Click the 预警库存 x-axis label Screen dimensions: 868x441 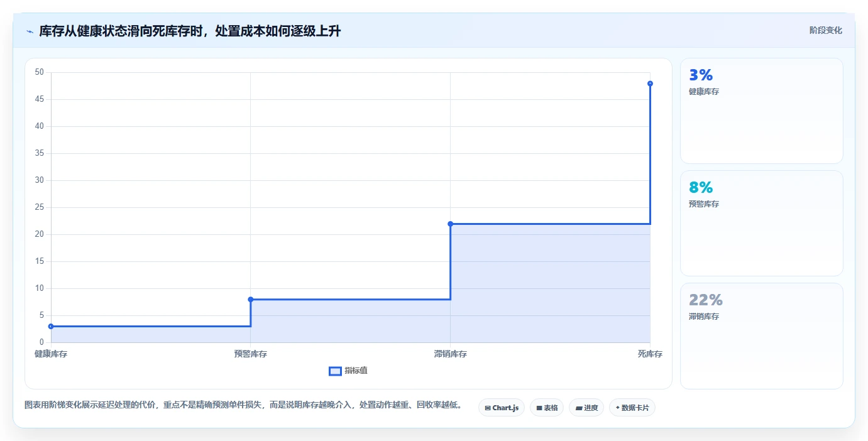[x=251, y=354]
